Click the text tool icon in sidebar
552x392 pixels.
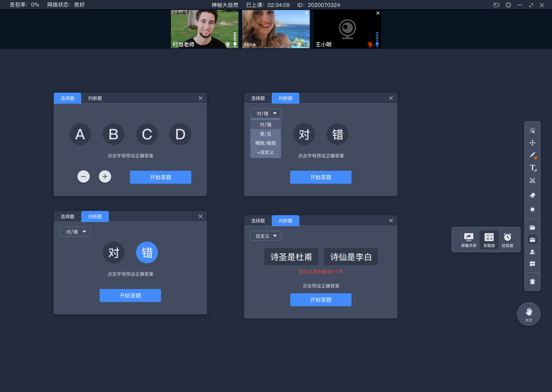(532, 167)
